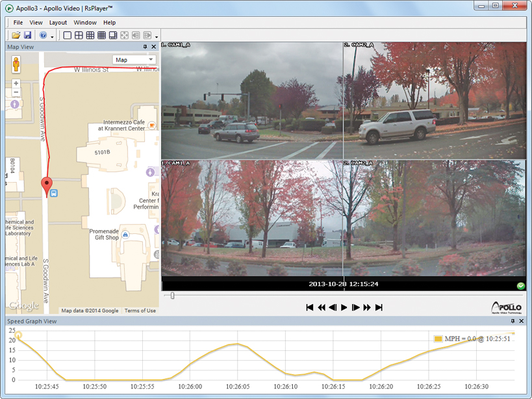The width and height of the screenshot is (532, 399).
Task: Zoom out the map with the minus button
Action: pyautogui.click(x=16, y=92)
